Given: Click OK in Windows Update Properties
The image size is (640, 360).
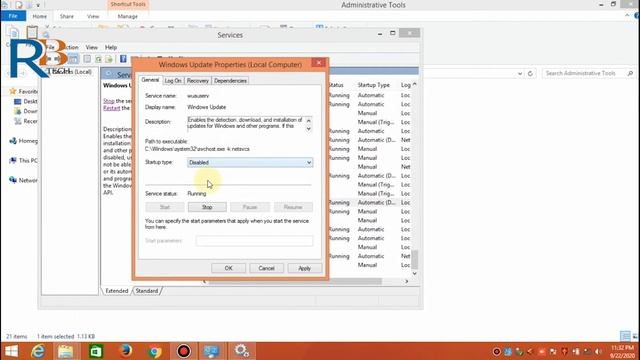Looking at the screenshot, I should coord(228,268).
